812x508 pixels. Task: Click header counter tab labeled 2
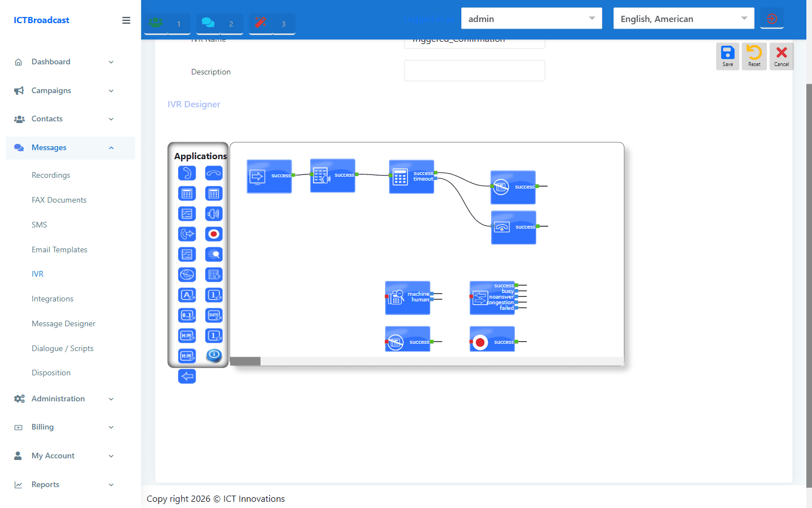click(x=231, y=24)
